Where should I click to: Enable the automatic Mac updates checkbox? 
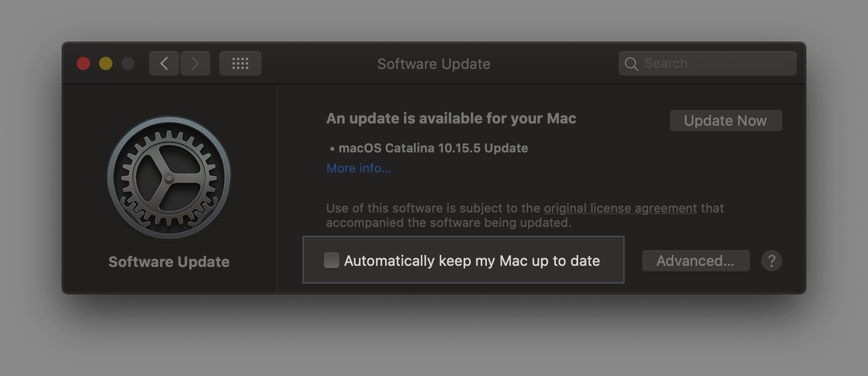(x=332, y=260)
